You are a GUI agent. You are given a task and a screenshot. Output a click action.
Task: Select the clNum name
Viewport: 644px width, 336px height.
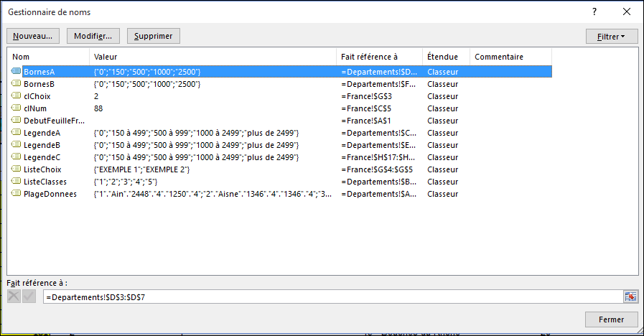coord(35,108)
